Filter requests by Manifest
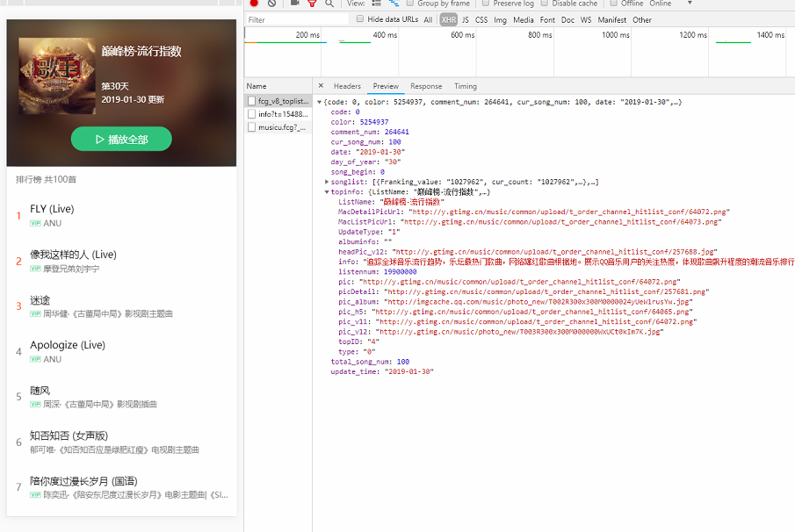Screen dimensions: 795x532 (612, 20)
